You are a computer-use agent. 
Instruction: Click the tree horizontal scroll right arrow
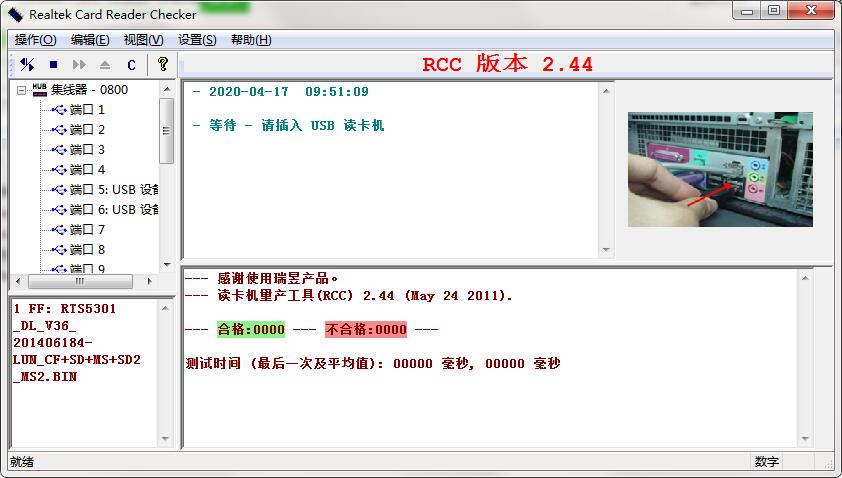pos(149,281)
